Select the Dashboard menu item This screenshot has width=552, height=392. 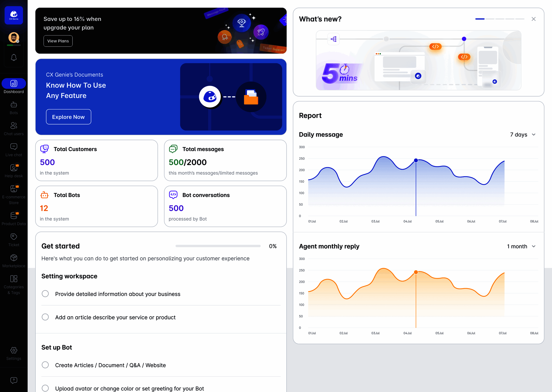pos(14,86)
